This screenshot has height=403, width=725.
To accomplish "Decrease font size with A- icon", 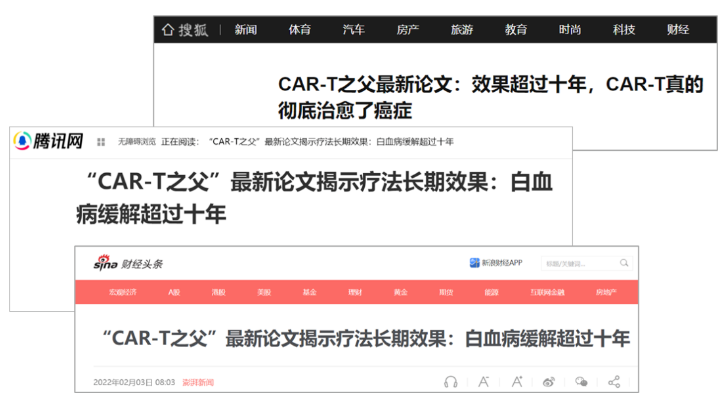I will click(x=483, y=382).
